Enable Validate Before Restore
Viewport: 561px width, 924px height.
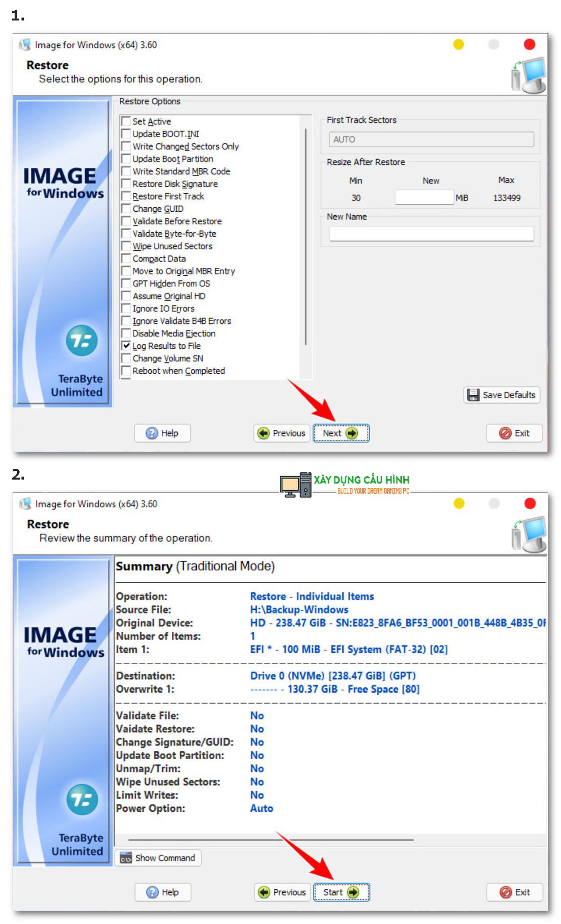coord(126,221)
